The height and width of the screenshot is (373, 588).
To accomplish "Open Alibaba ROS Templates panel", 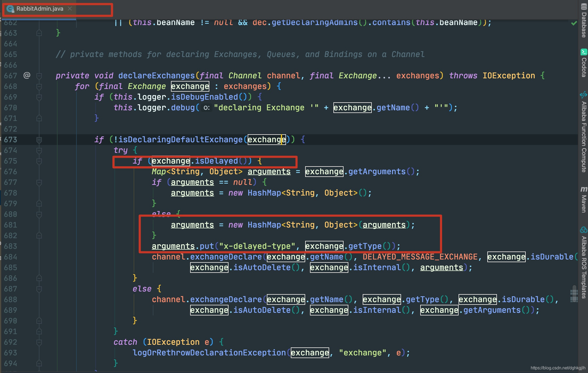I will pos(584,262).
